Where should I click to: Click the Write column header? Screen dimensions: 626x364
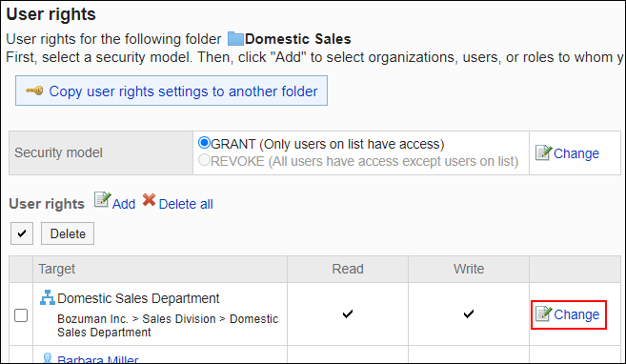pyautogui.click(x=469, y=269)
